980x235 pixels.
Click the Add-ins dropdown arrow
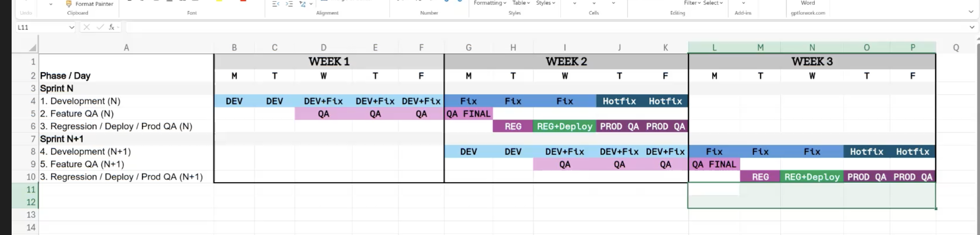coord(743,3)
